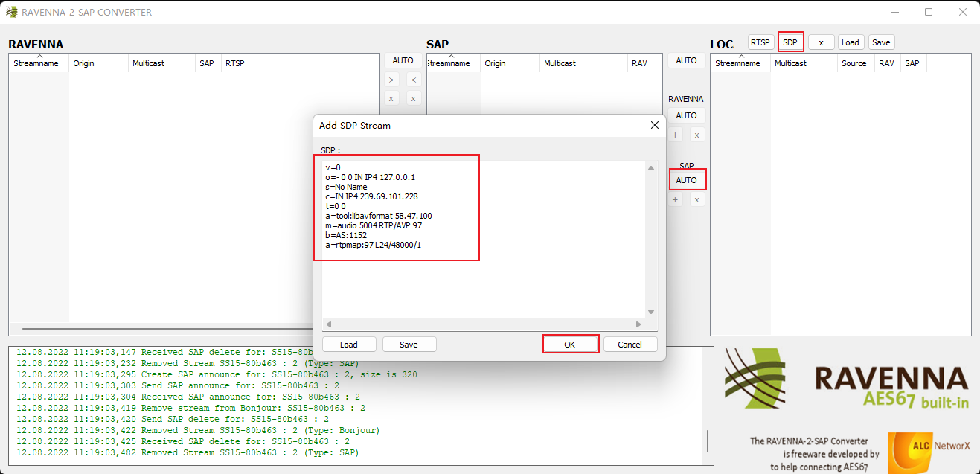Screen dimensions: 980x474
Task: Click the SDP text scroll-down arrow
Action: [x=651, y=312]
